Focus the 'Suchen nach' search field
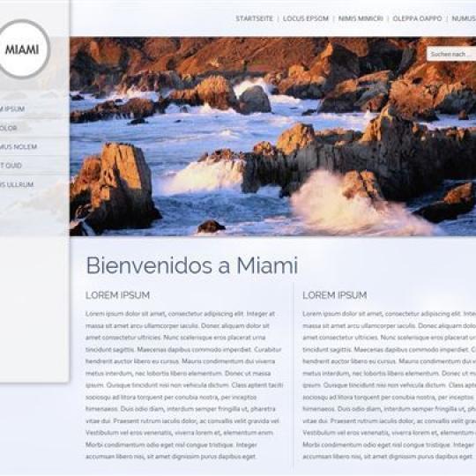 (451, 54)
